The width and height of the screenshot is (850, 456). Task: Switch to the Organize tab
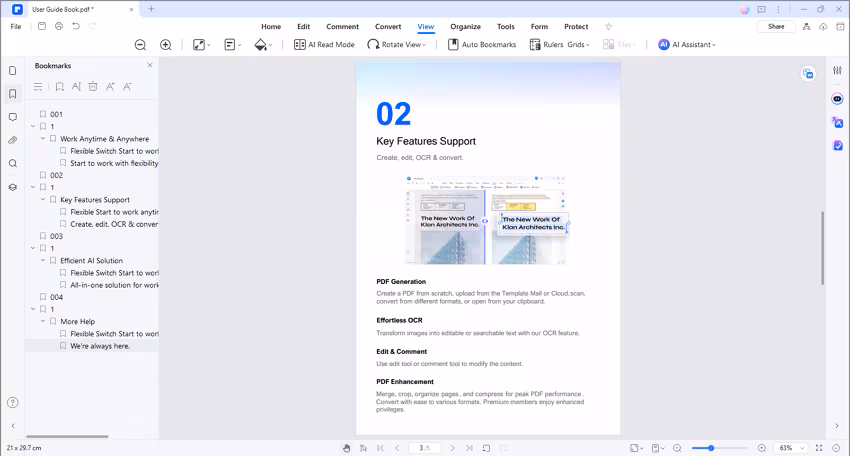click(x=465, y=27)
